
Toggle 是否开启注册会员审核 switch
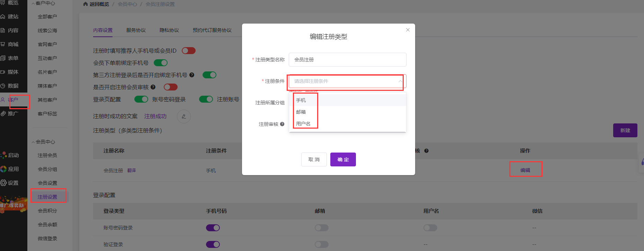click(171, 87)
